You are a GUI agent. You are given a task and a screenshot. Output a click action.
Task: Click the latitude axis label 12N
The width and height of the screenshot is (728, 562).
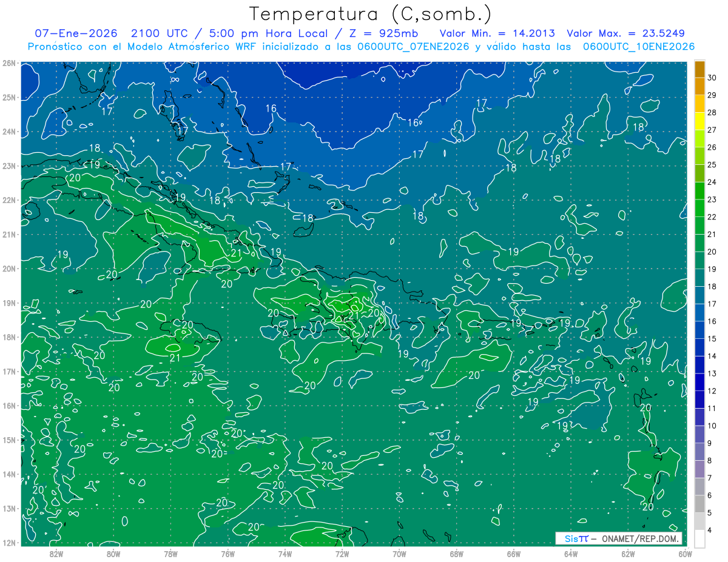8,543
